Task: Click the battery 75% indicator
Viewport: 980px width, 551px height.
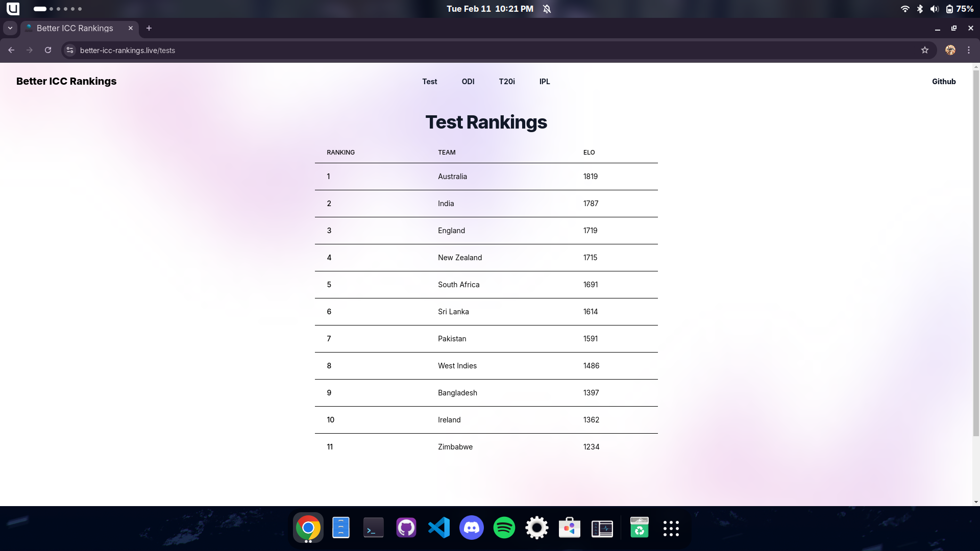Action: (x=960, y=9)
